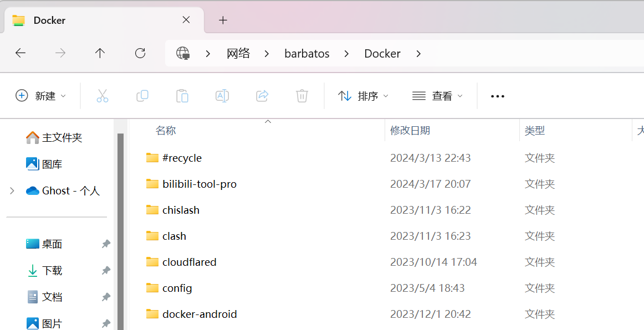Image resolution: width=644 pixels, height=330 pixels.
Task: Expand the chevron after Docker in address bar
Action: pyautogui.click(x=418, y=54)
